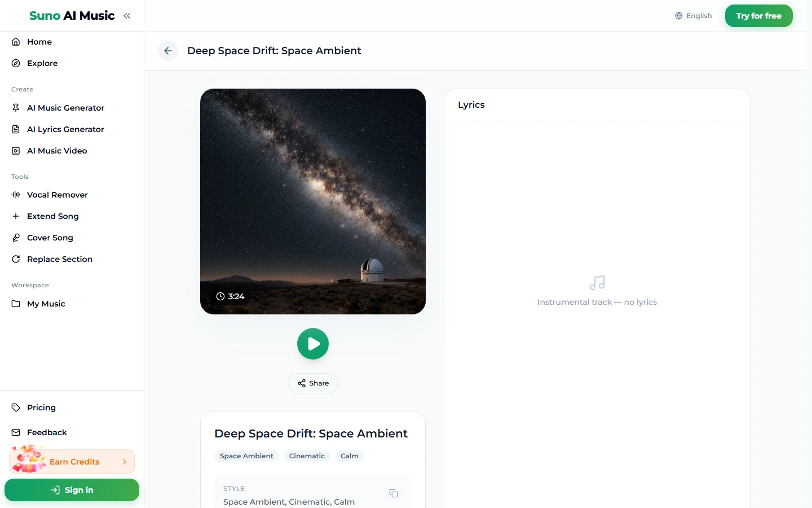Go back with the arrow button

coord(168,51)
